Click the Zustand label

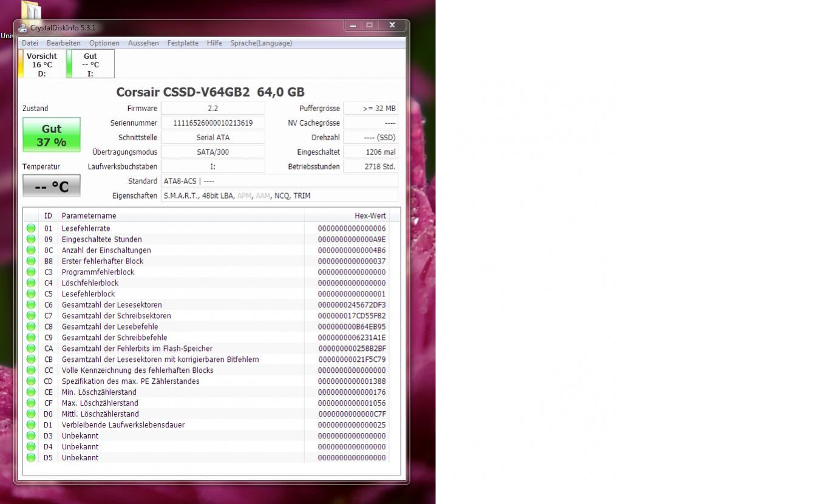coord(35,109)
